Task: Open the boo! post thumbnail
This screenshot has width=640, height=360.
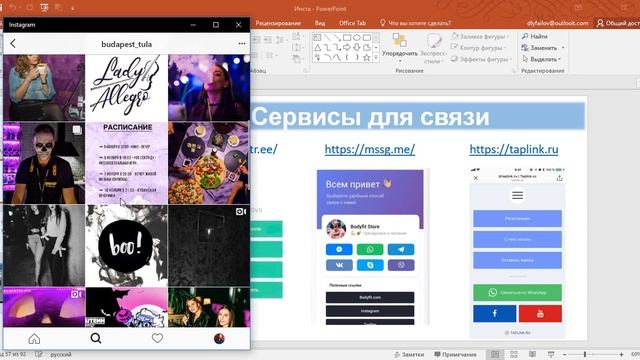Action: (x=127, y=246)
